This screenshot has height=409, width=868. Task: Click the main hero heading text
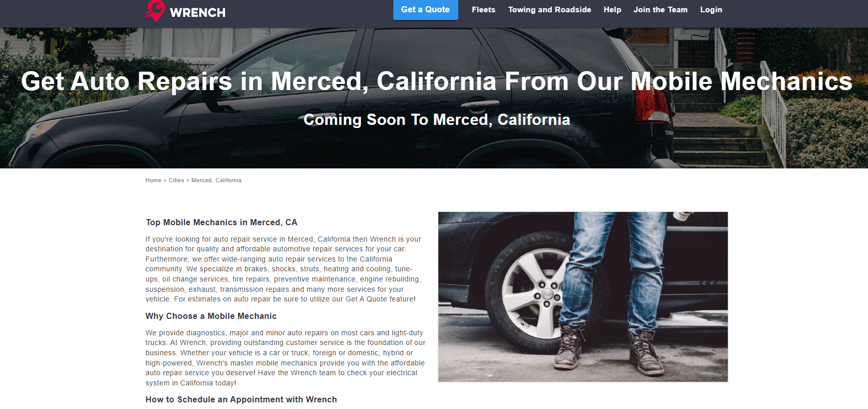437,81
